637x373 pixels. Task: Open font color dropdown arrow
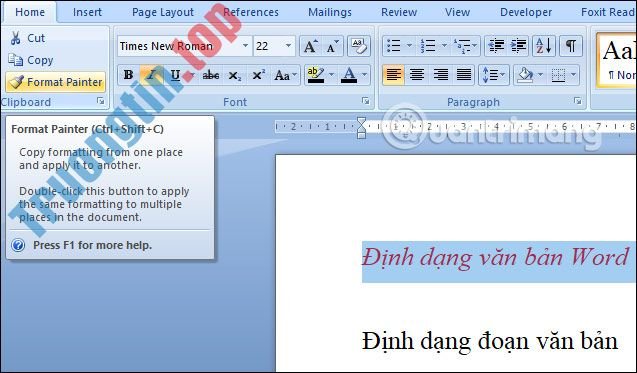click(364, 75)
